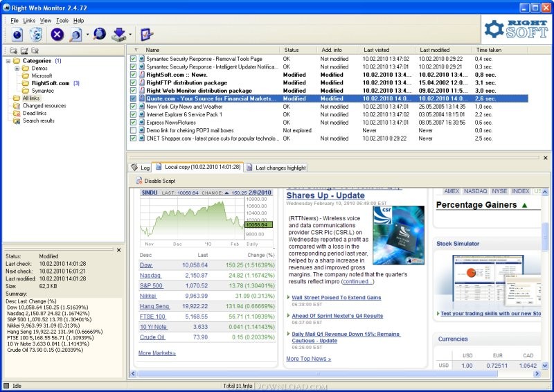
Task: Click the CSR chip news image
Action: pos(399,235)
